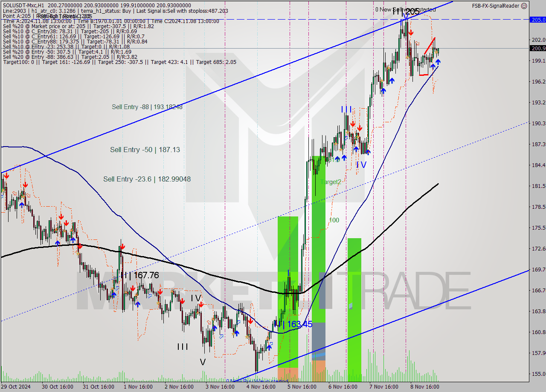The width and height of the screenshot is (546, 392).
Task: Click the '4 Nov 16:00' time axis label
Action: point(261,387)
